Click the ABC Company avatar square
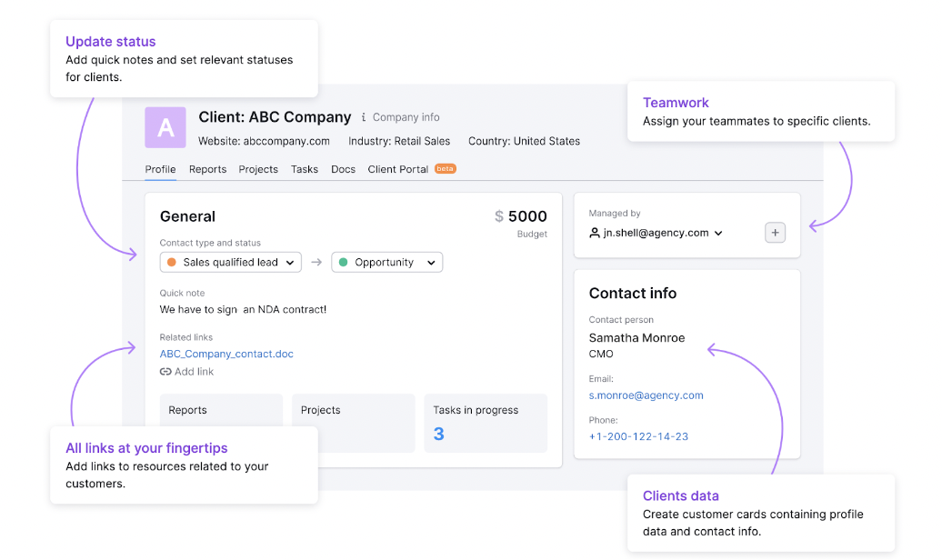 coord(165,127)
